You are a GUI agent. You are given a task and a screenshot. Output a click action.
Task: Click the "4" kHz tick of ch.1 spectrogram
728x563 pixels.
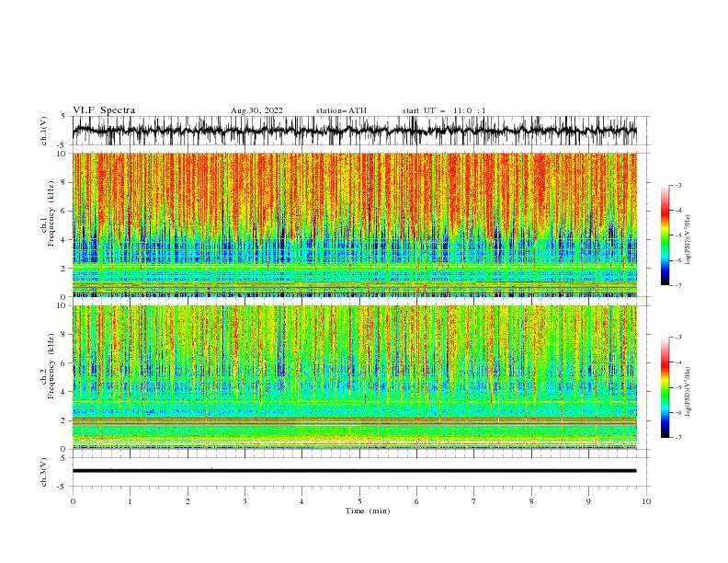[65, 240]
